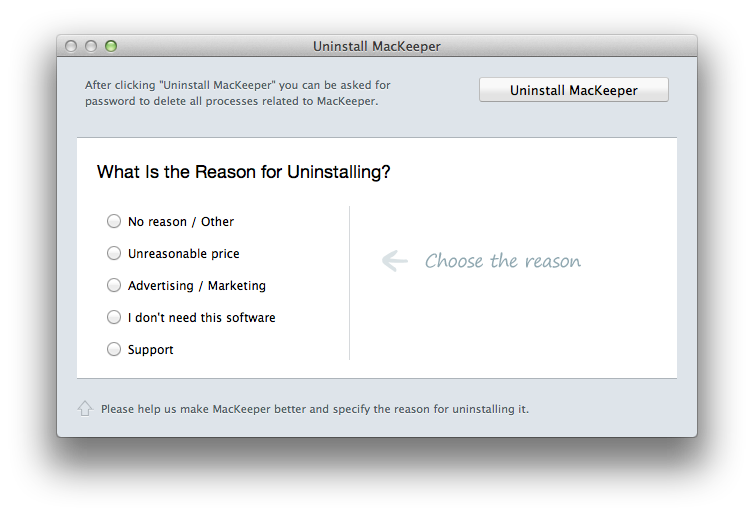The width and height of the screenshot is (754, 516).
Task: Click the "What Is the Reason for Uninstalling?" heading
Action: (243, 172)
